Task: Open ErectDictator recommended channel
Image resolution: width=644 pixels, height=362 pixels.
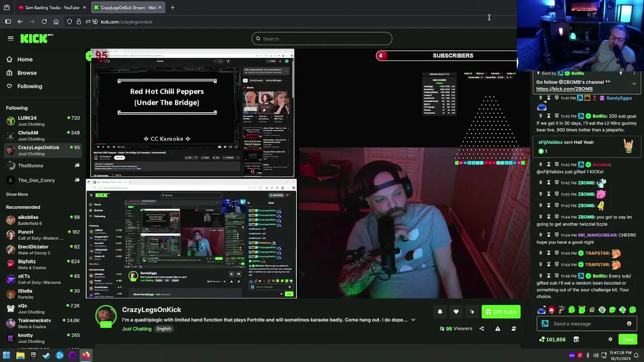Action: (x=43, y=249)
